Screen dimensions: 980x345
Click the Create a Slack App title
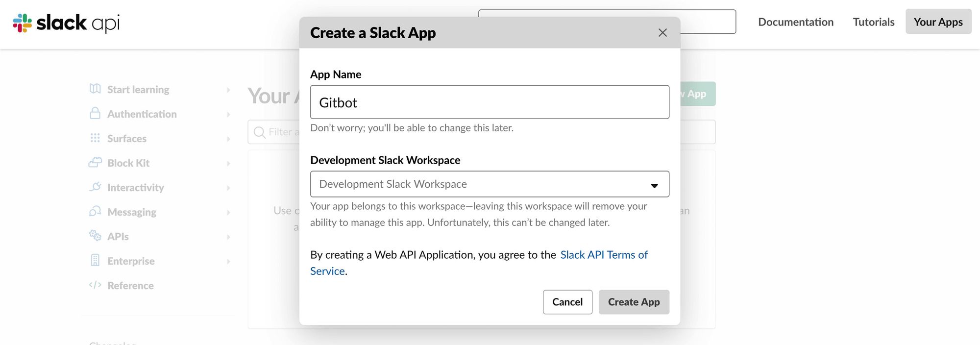point(373,33)
